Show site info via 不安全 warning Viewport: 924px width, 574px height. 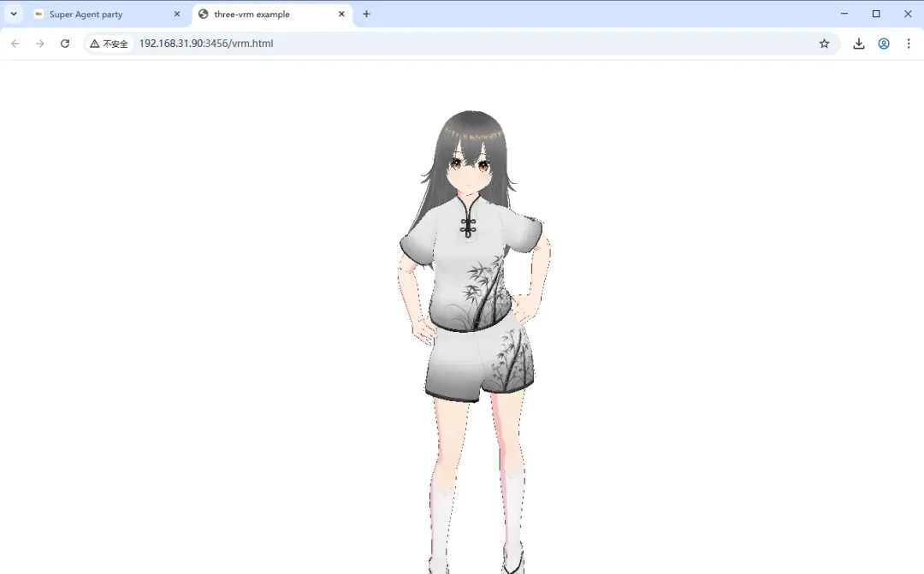(109, 44)
